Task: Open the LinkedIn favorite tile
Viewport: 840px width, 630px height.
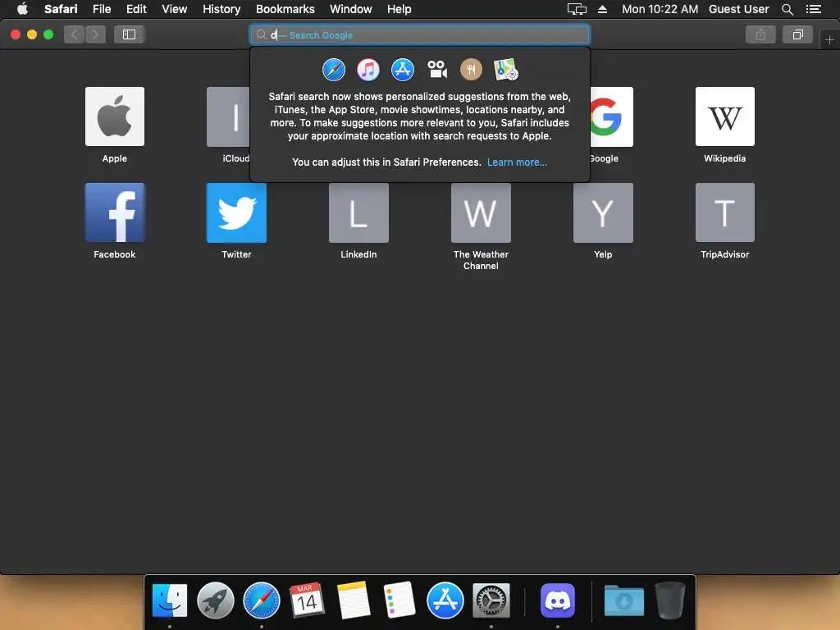Action: point(358,212)
